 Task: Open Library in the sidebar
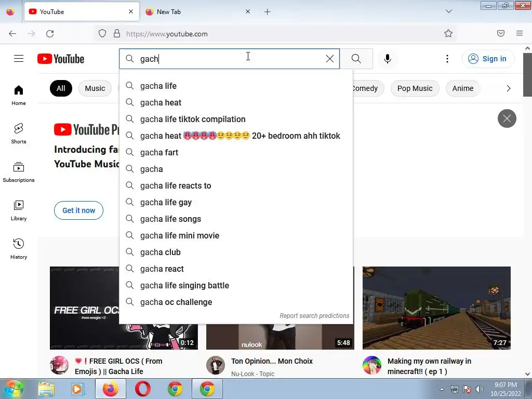click(x=19, y=211)
